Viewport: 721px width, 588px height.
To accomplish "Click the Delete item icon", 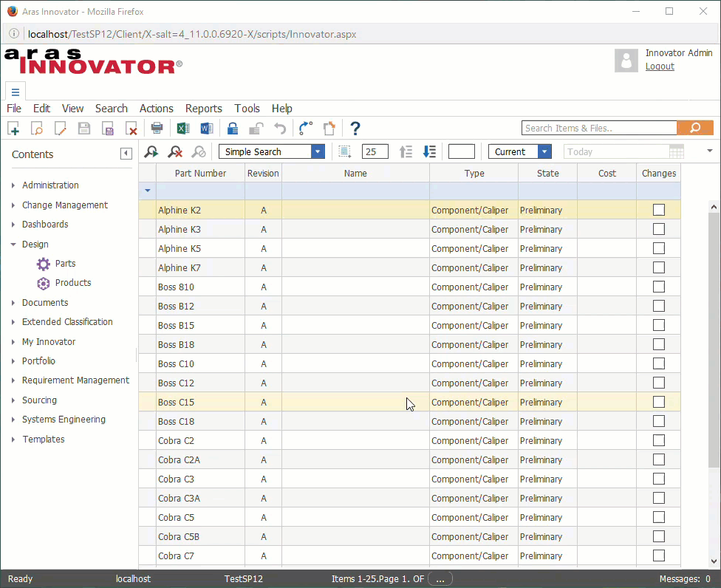I will (x=131, y=129).
